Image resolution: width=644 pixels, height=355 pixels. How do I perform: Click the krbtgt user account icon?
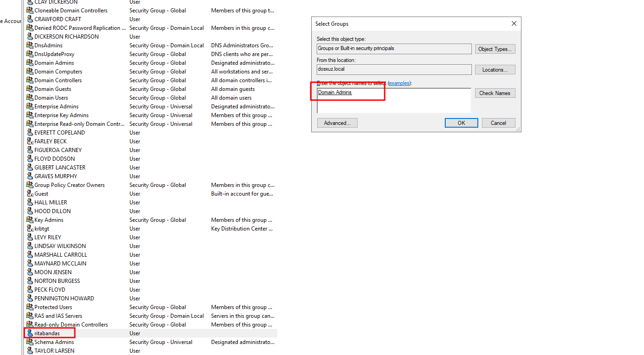[30, 229]
